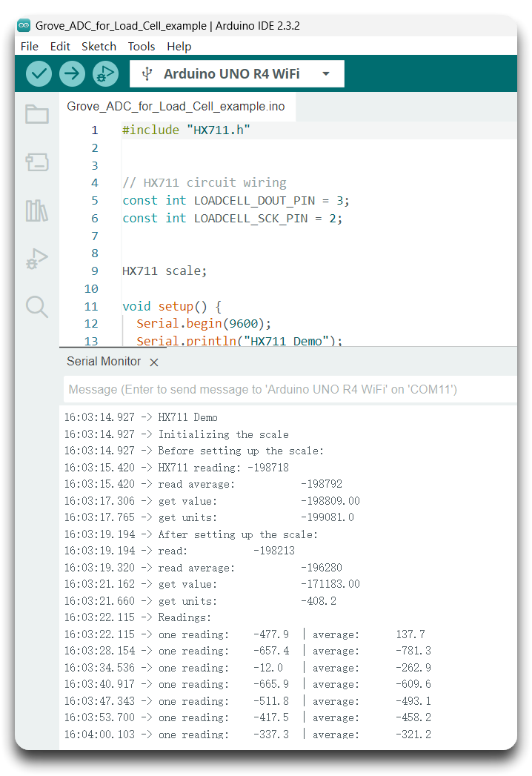This screenshot has width=532, height=776.
Task: Expand board selector with the caret arrow
Action: pos(325,73)
